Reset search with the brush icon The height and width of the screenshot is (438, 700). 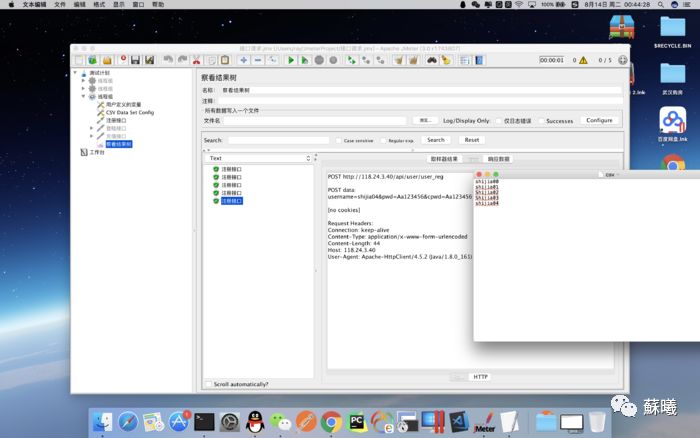(446, 60)
